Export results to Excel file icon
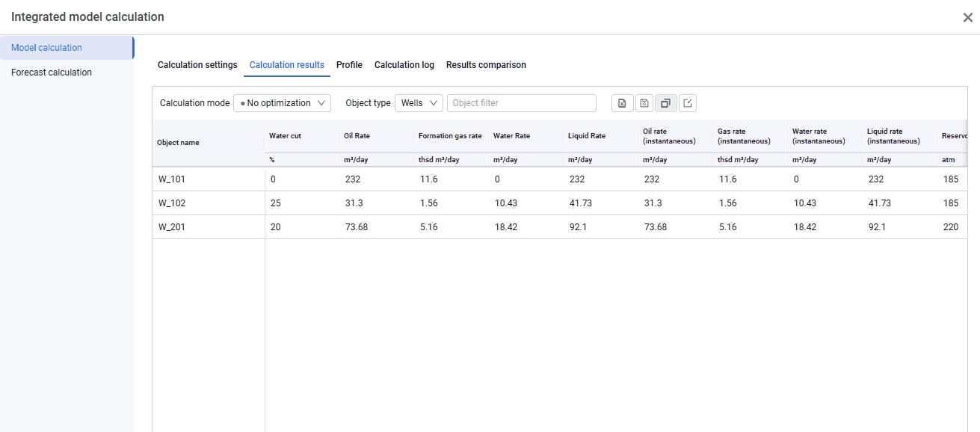This screenshot has width=980, height=432. 622,103
